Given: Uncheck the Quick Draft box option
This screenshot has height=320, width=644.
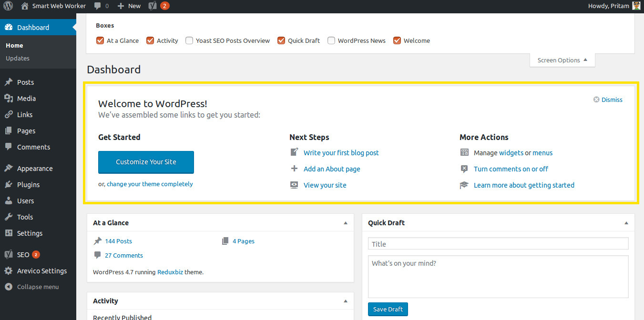Looking at the screenshot, I should tap(281, 40).
